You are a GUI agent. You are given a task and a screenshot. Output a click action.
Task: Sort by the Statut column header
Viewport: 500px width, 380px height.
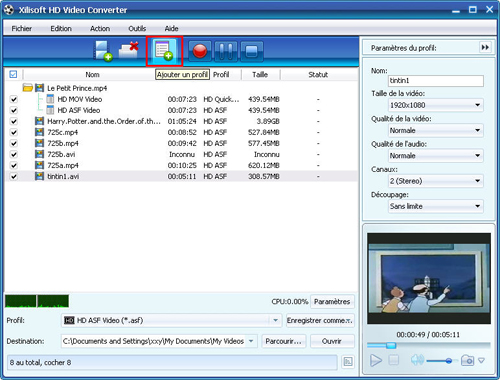pos(318,74)
